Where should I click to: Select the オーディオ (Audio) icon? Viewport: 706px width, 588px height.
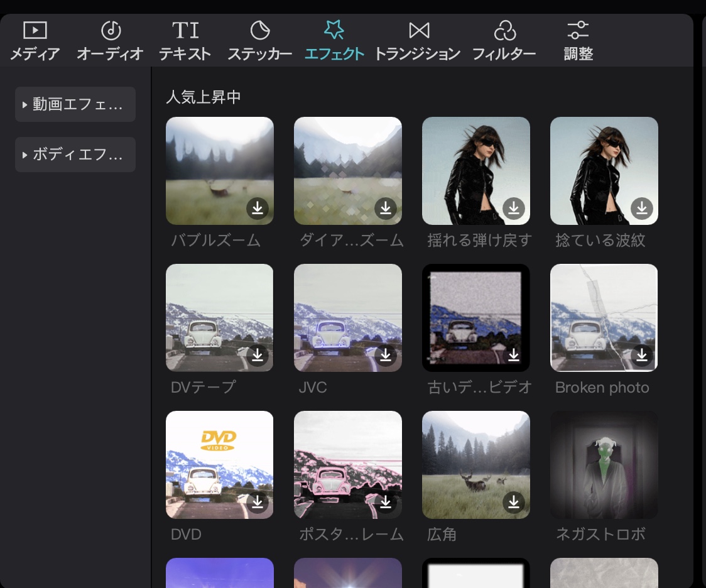pos(110,39)
